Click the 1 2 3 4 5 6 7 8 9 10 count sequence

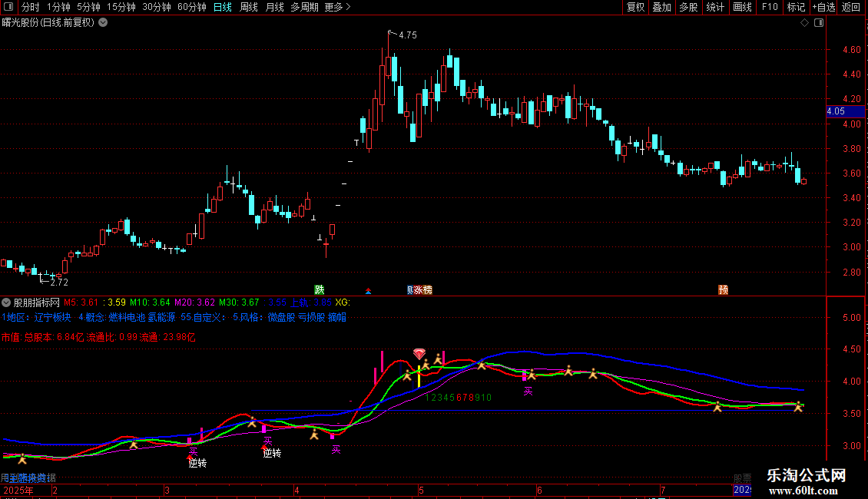[459, 397]
